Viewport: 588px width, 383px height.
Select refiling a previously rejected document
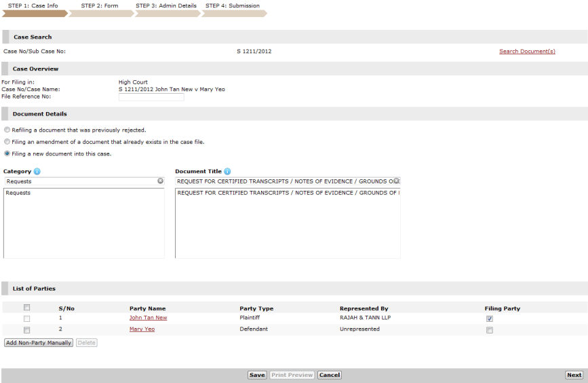coord(7,130)
